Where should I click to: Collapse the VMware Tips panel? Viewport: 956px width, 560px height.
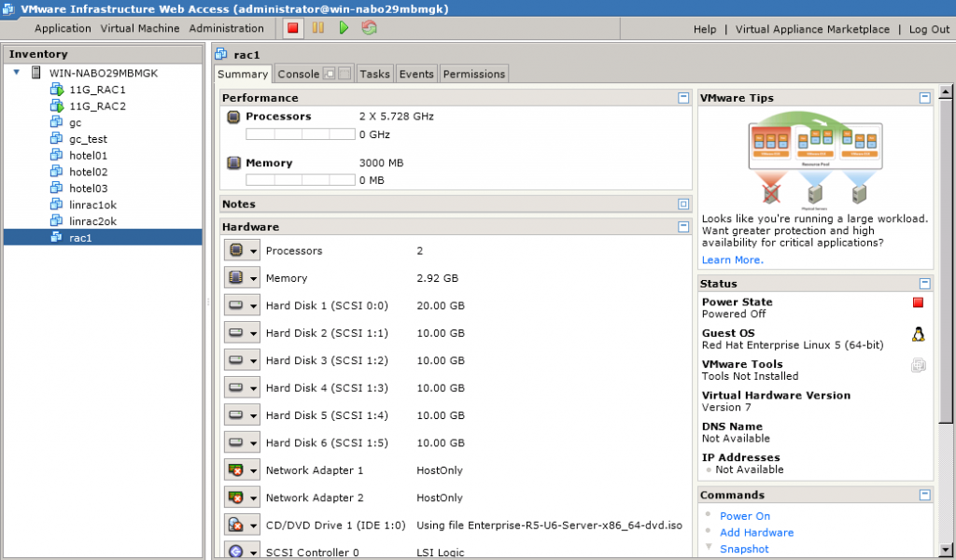(924, 97)
